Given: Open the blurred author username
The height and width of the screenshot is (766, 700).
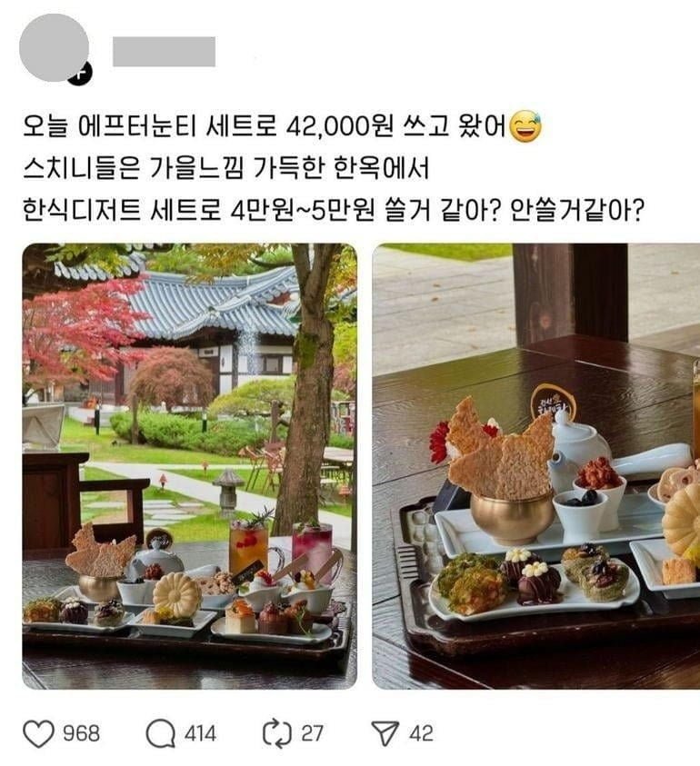Looking at the screenshot, I should pos(164,51).
